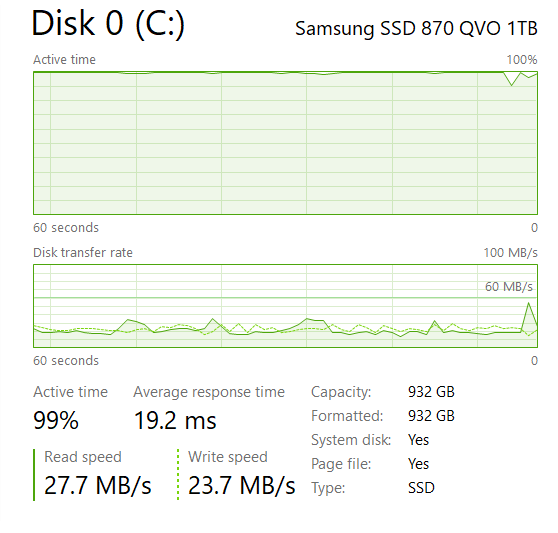This screenshot has height=533, width=558.
Task: Select the 27.7 MB/s read speed value
Action: click(98, 485)
